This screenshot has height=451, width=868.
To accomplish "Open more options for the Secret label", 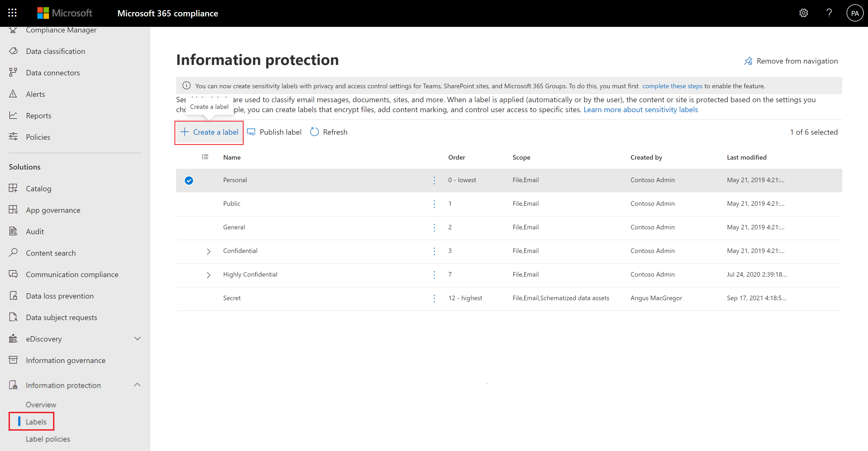I will coord(434,298).
